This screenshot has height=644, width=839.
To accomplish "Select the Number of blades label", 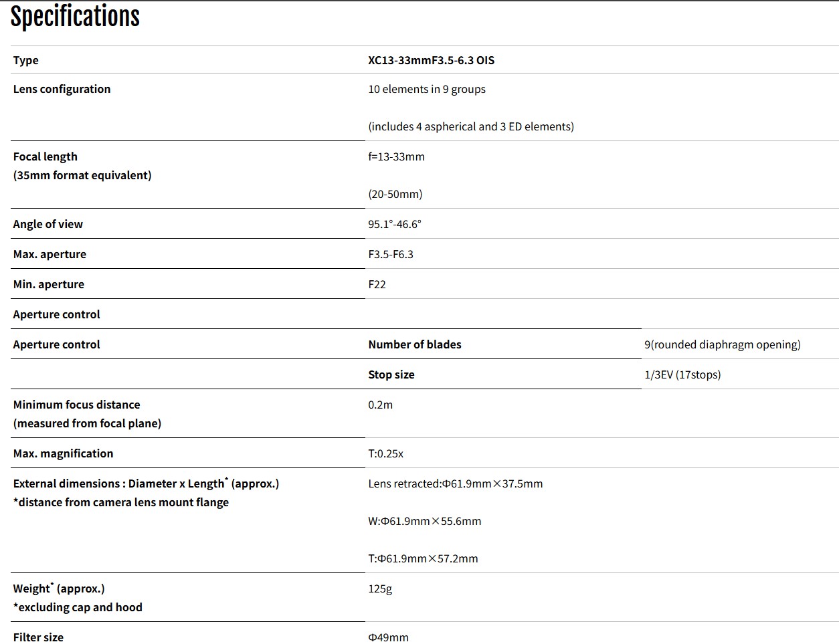I will tap(414, 344).
